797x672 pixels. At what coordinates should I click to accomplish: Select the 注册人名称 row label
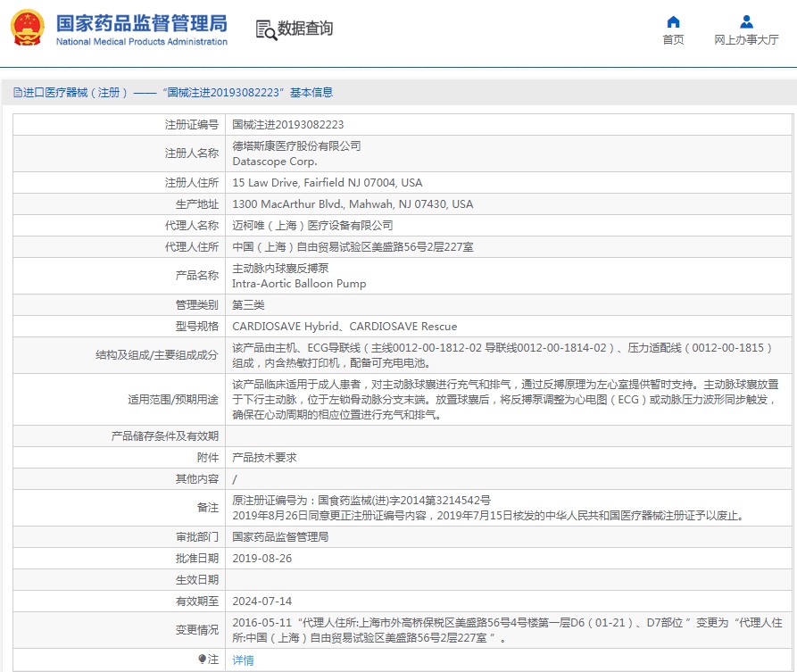(192, 153)
